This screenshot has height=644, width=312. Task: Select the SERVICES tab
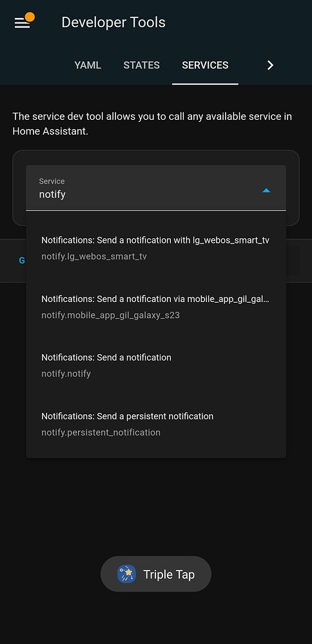point(205,65)
